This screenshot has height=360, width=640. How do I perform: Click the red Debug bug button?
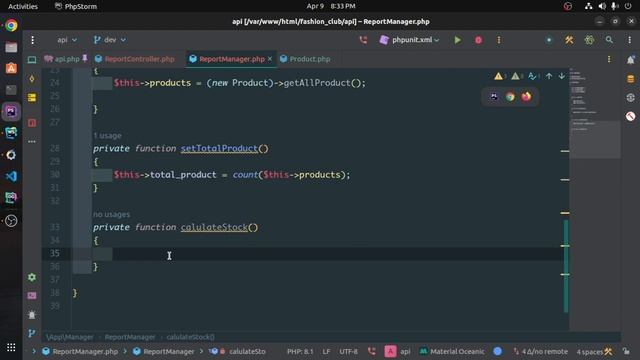pyautogui.click(x=478, y=40)
